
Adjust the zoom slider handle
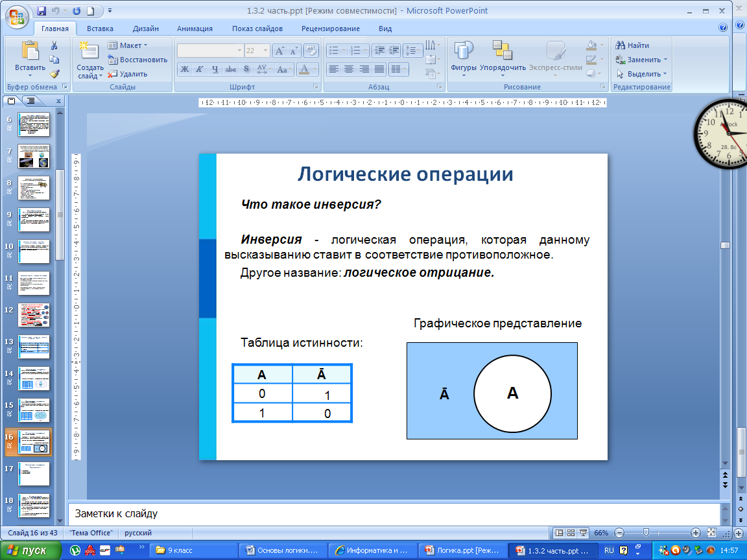click(x=646, y=532)
